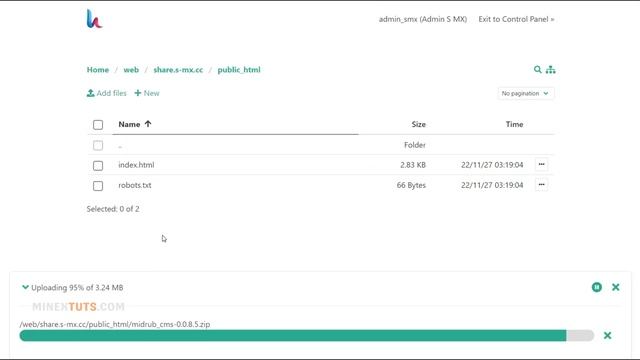Open the No pagination dropdown
The width and height of the screenshot is (640, 360).
pos(526,93)
